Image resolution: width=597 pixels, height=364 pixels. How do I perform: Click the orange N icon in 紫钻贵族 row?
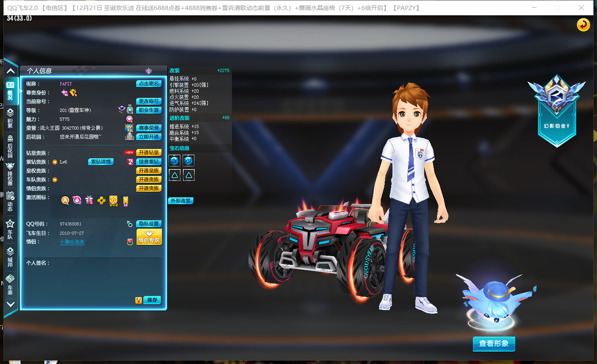(x=55, y=162)
